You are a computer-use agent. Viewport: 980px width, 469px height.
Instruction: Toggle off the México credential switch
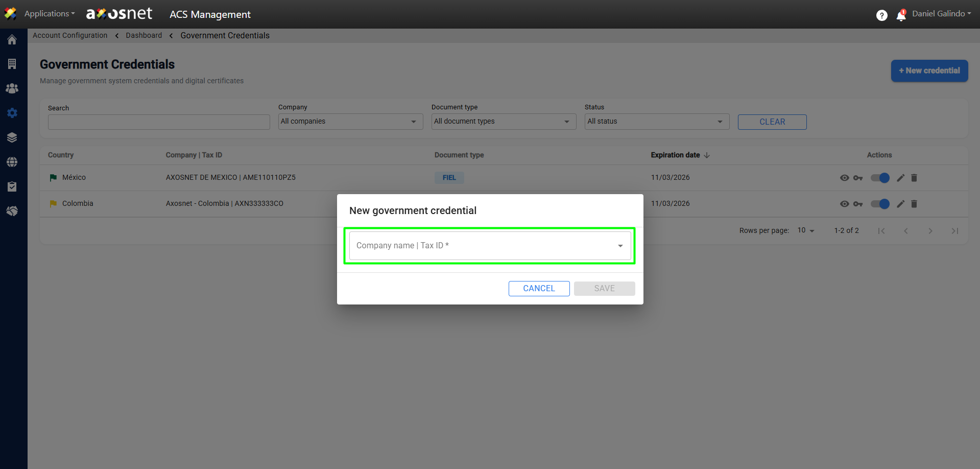click(880, 178)
